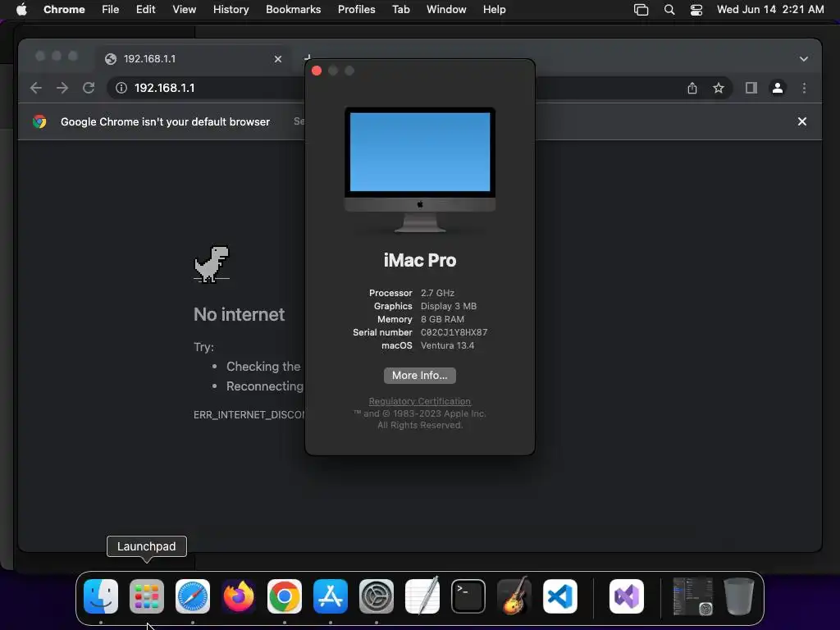This screenshot has width=840, height=630.
Task: Launch TextEdit from the Dock
Action: click(422, 596)
